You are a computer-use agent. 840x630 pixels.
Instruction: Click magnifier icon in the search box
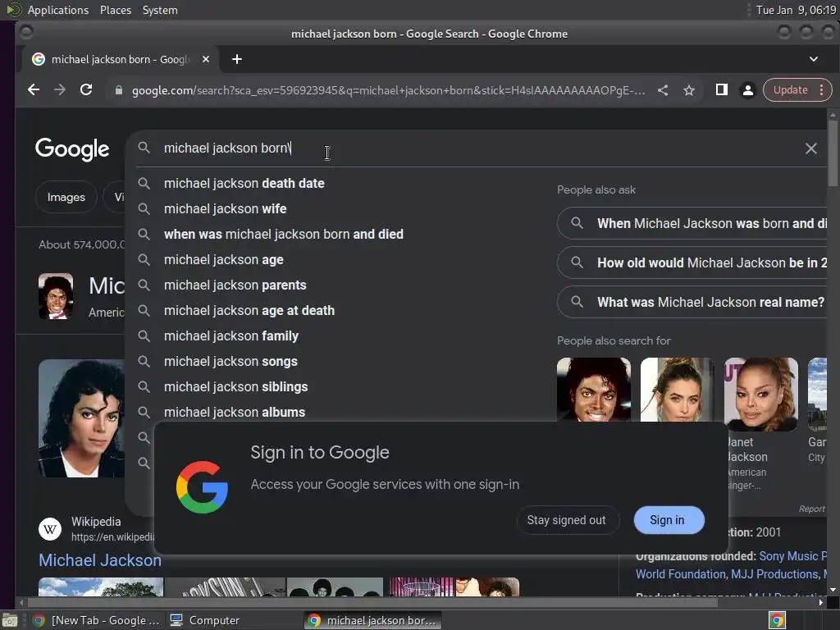pyautogui.click(x=144, y=148)
